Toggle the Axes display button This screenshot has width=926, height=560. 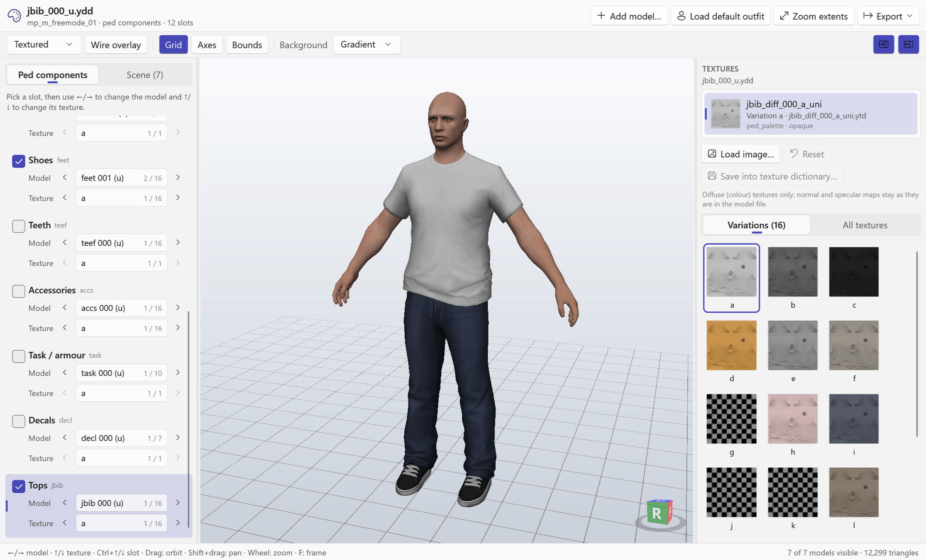(207, 45)
